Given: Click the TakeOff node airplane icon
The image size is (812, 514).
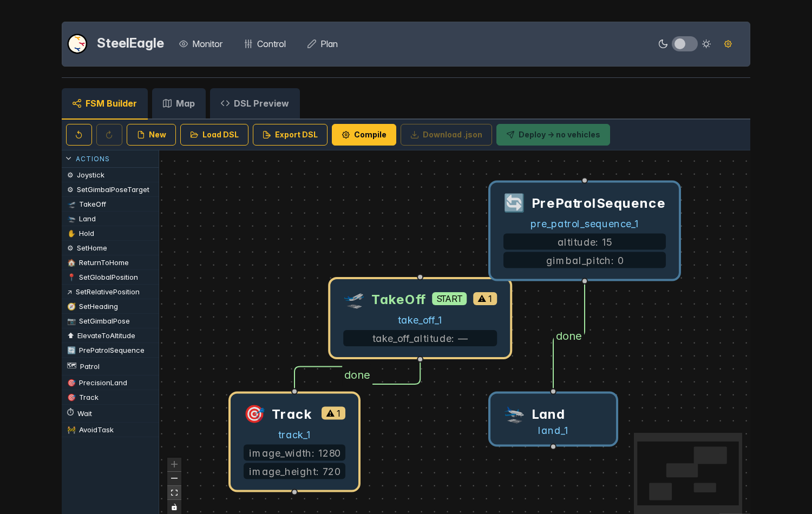Looking at the screenshot, I should (354, 300).
